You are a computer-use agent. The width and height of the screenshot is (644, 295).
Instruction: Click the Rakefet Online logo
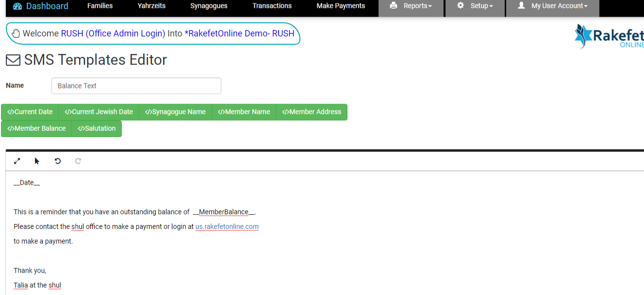tap(609, 36)
